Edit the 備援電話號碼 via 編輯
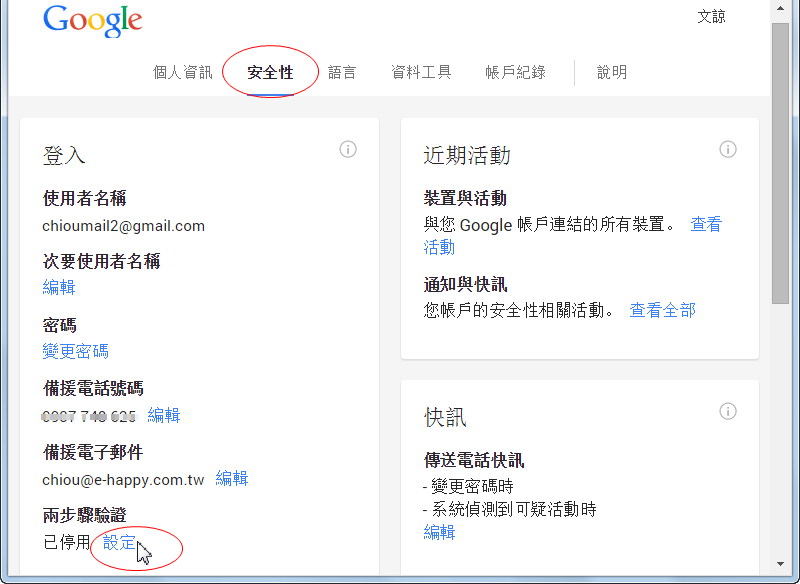This screenshot has height=584, width=800. [164, 415]
